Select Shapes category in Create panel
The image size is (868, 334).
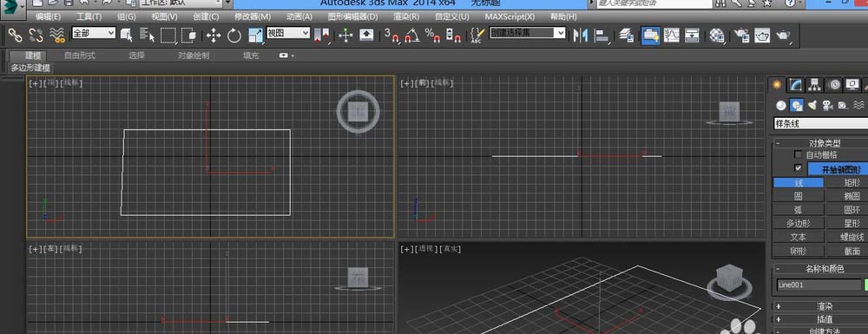click(797, 105)
